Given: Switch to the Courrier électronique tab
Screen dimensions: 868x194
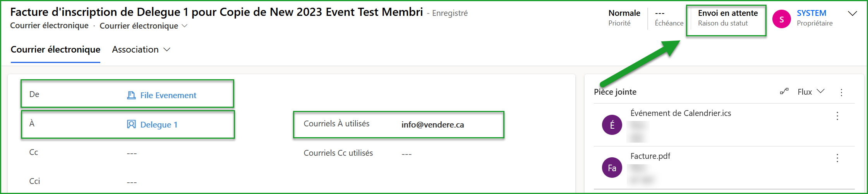Looking at the screenshot, I should (x=55, y=49).
